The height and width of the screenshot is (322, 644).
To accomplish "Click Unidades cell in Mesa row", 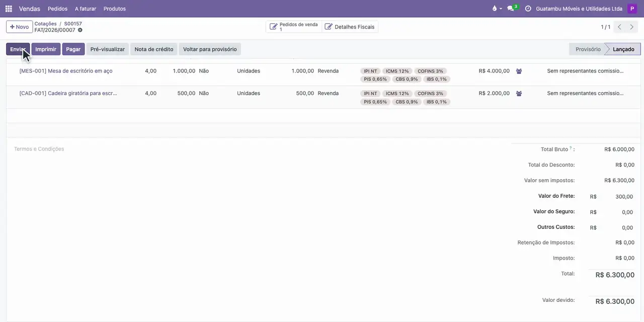I will 249,71.
